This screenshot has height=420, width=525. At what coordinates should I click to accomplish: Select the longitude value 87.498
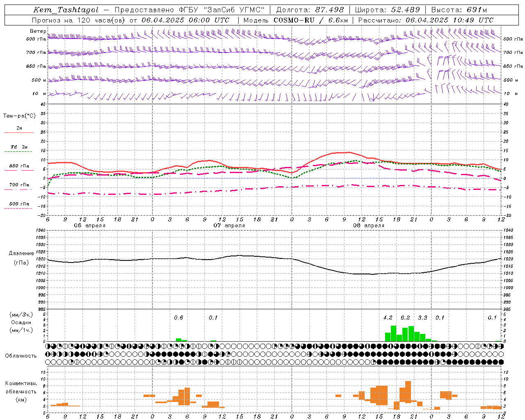coord(329,10)
